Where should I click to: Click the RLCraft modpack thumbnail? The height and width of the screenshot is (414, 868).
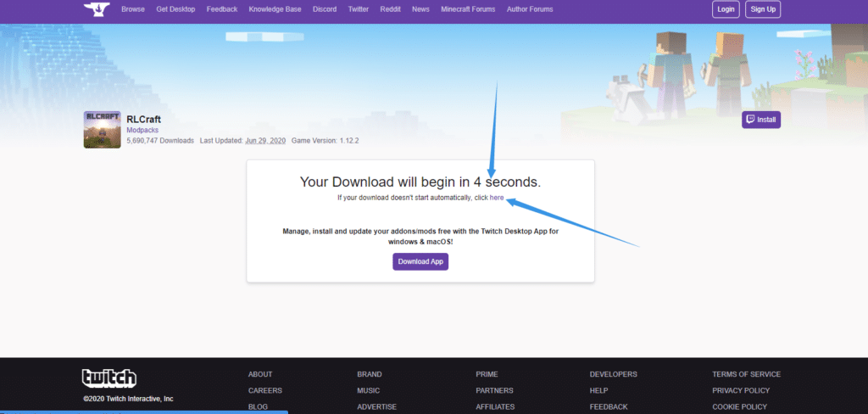point(102,129)
